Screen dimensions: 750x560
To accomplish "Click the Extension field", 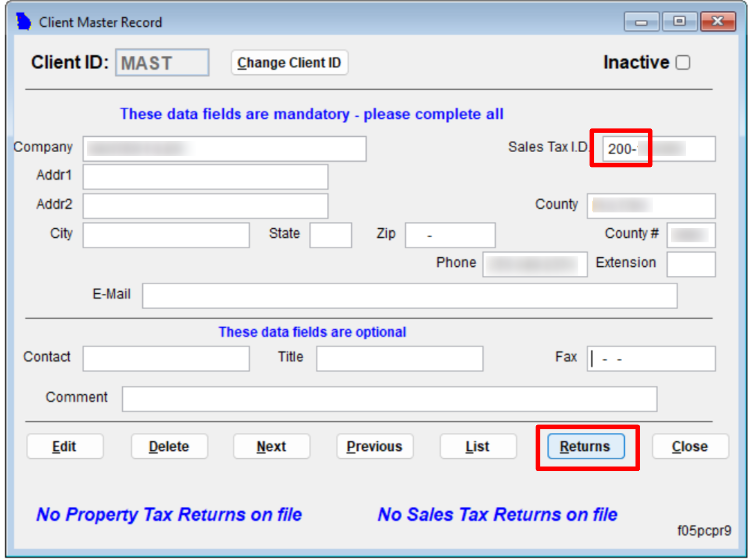I will 691,264.
